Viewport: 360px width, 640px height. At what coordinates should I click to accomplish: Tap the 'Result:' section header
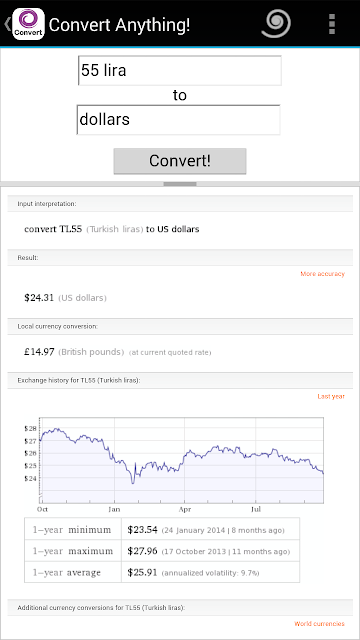pyautogui.click(x=180, y=258)
